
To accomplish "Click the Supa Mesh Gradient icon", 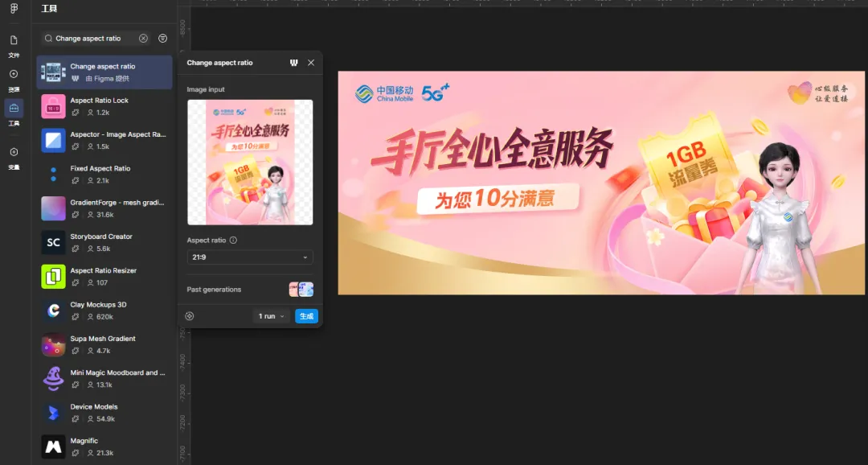I will click(x=53, y=345).
